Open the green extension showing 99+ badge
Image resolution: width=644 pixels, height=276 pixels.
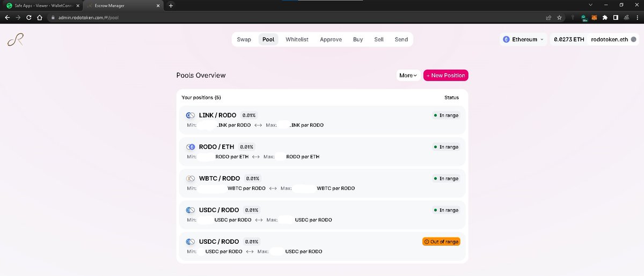pos(583,17)
